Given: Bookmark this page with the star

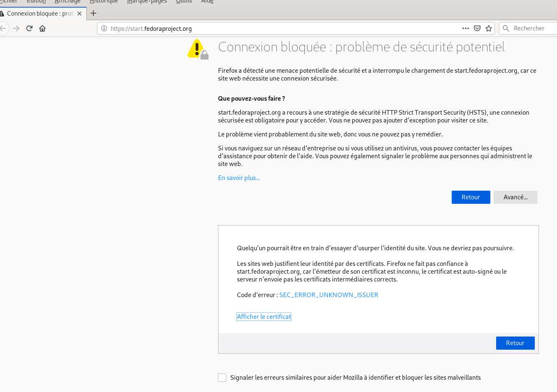Looking at the screenshot, I should point(489,28).
